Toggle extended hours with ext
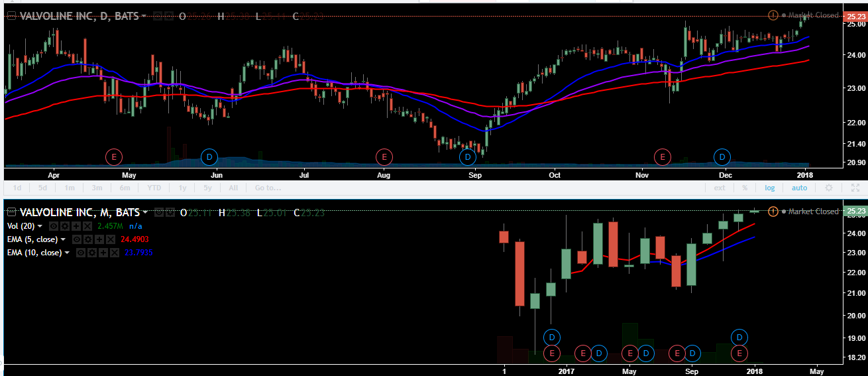This screenshot has height=376, width=868. [x=720, y=188]
